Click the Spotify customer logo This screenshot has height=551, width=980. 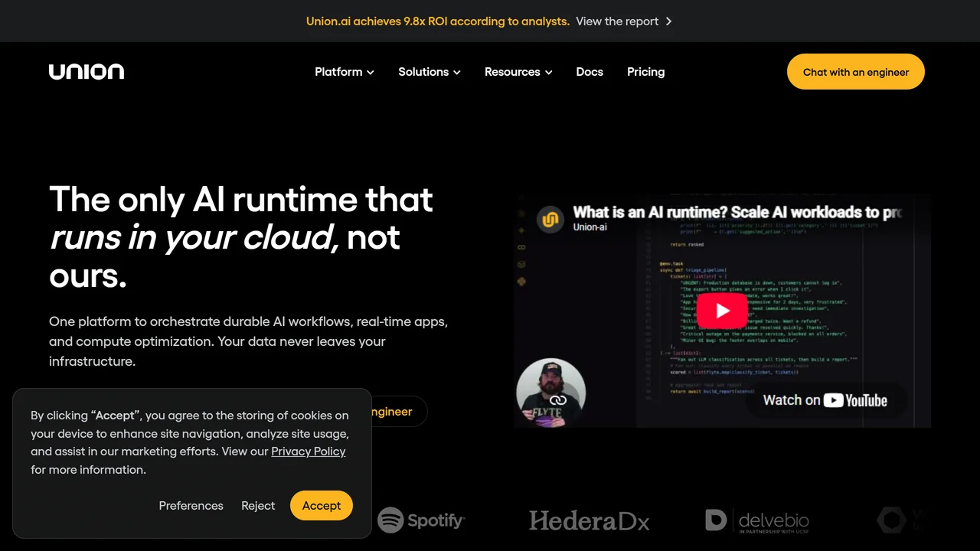click(421, 520)
